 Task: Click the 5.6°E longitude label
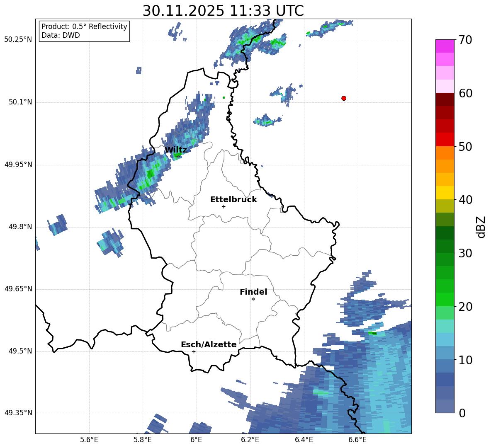(89, 440)
